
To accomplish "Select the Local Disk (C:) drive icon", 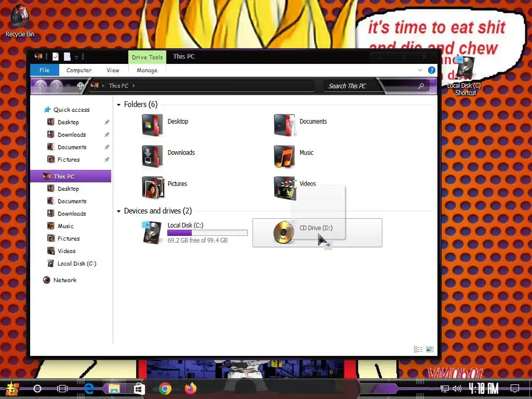I will pyautogui.click(x=152, y=232).
